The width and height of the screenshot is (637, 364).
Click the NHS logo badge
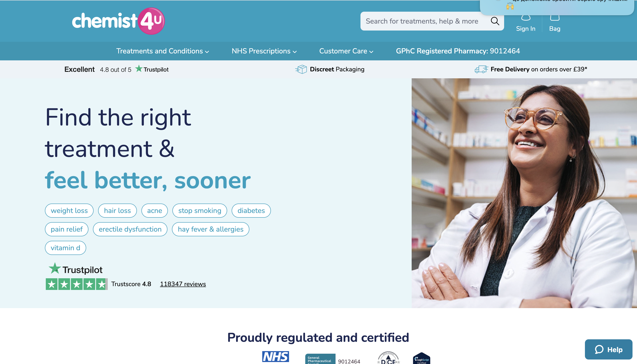275,357
